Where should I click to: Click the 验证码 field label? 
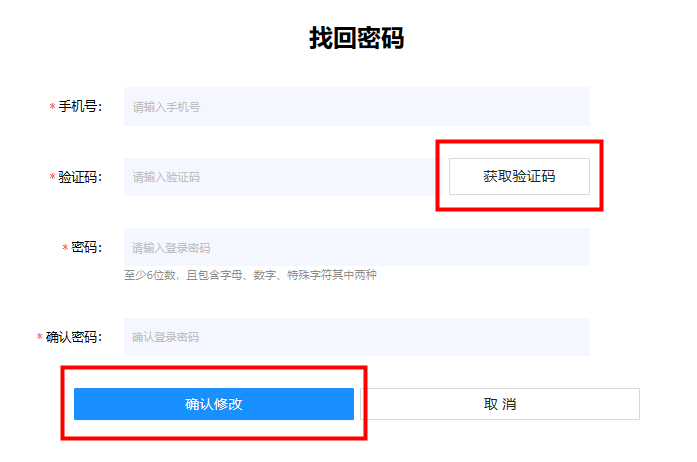[x=80, y=177]
